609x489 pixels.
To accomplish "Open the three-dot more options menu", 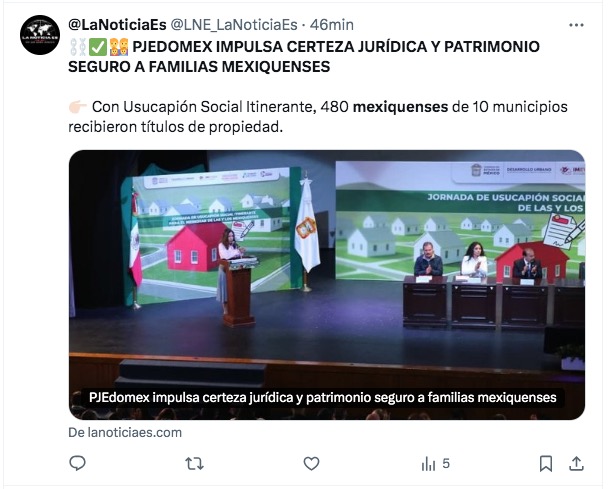I will click(576, 25).
